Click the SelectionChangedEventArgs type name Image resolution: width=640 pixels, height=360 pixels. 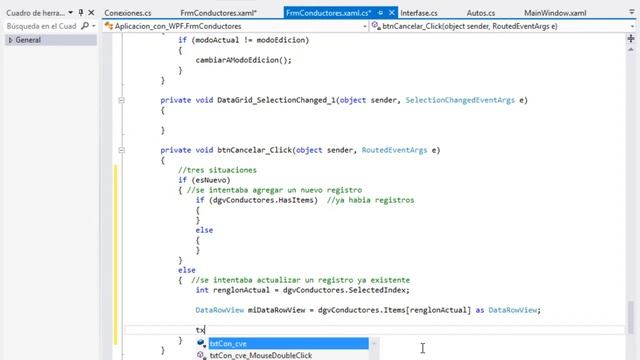click(x=460, y=100)
